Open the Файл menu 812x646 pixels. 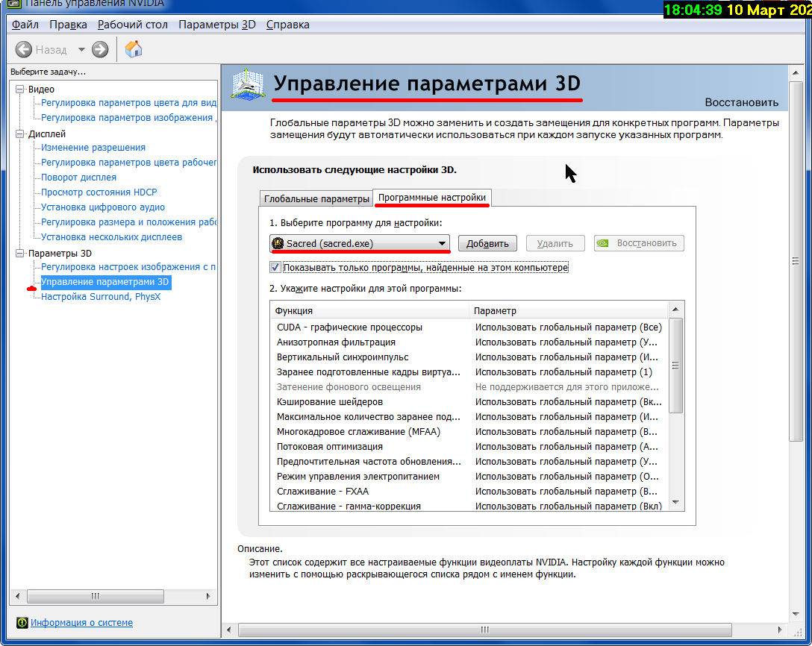click(x=25, y=25)
